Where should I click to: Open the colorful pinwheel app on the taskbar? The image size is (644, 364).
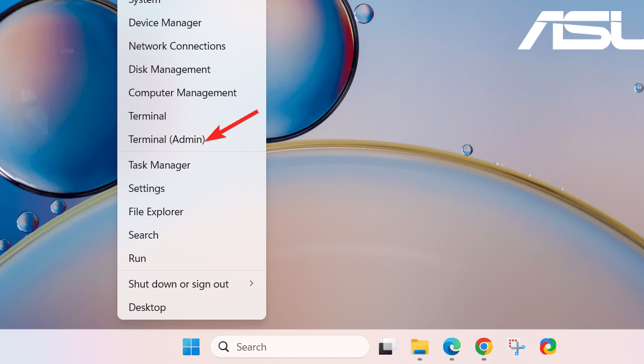548,346
